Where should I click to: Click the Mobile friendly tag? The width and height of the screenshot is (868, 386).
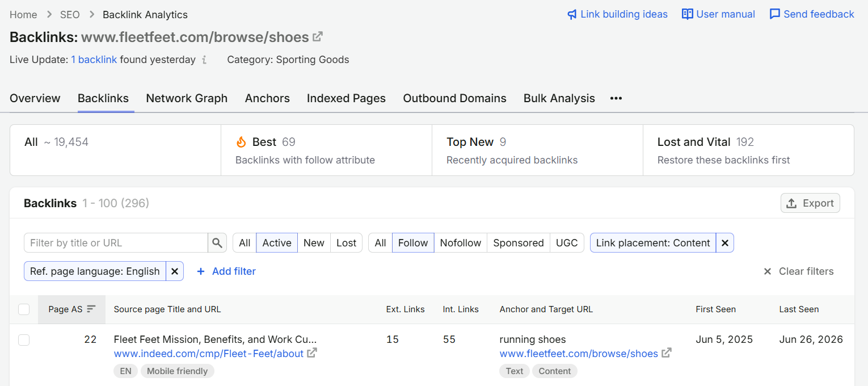tap(178, 371)
